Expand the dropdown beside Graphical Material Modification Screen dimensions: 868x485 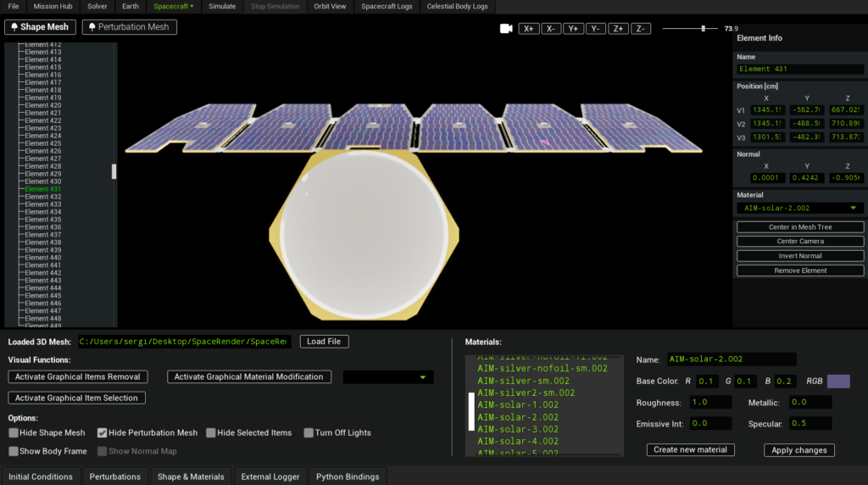pyautogui.click(x=387, y=377)
